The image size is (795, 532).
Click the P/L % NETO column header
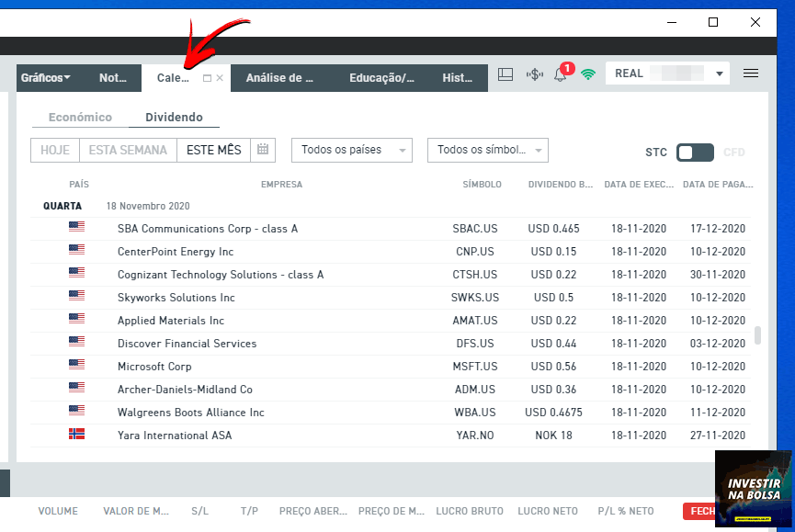[626, 511]
